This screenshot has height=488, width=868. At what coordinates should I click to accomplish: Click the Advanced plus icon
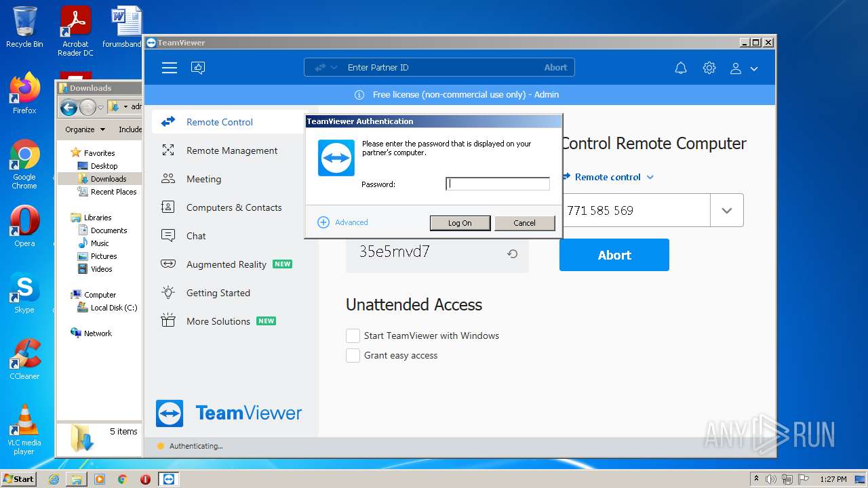[x=323, y=222]
